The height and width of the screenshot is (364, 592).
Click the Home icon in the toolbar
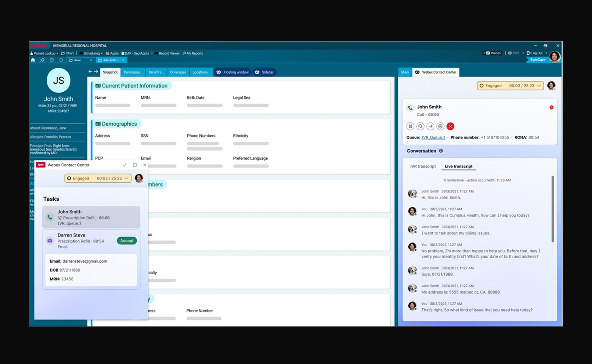tap(33, 60)
